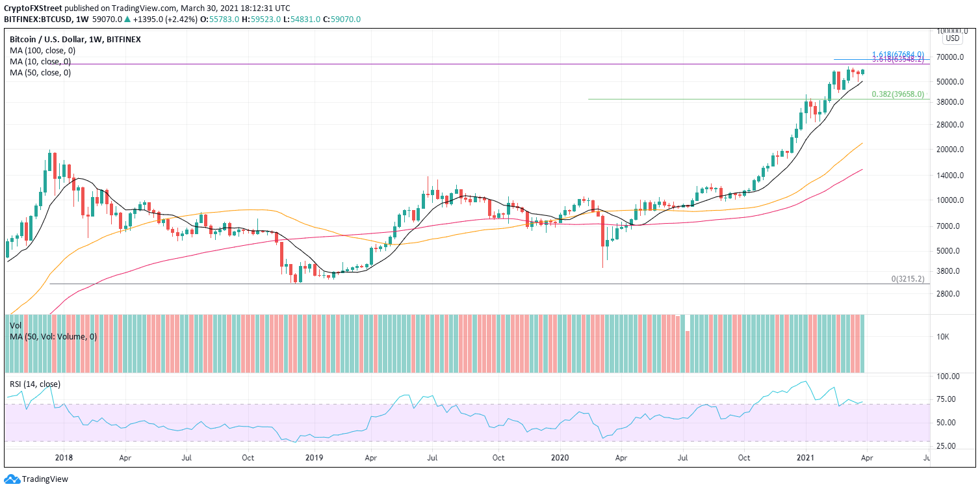Select the 'MA (10, close, 0)' indicator legend
The height and width of the screenshot is (491, 980).
[x=40, y=62]
